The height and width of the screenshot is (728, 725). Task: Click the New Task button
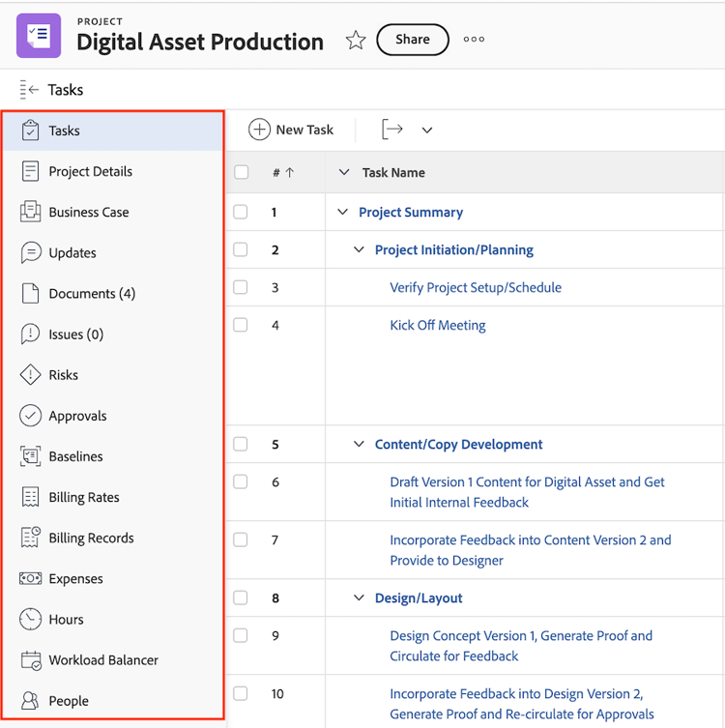291,130
